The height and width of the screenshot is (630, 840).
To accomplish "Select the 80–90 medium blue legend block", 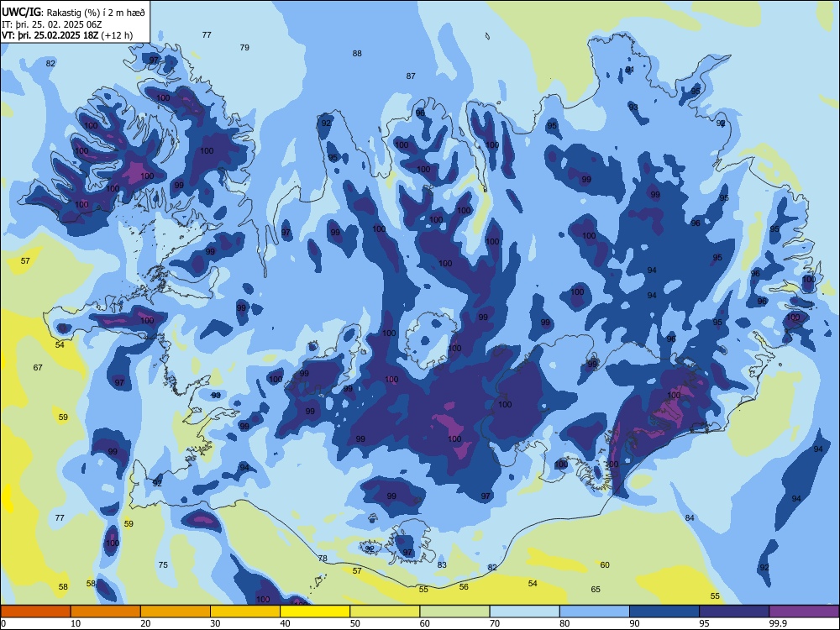I will click(594, 612).
